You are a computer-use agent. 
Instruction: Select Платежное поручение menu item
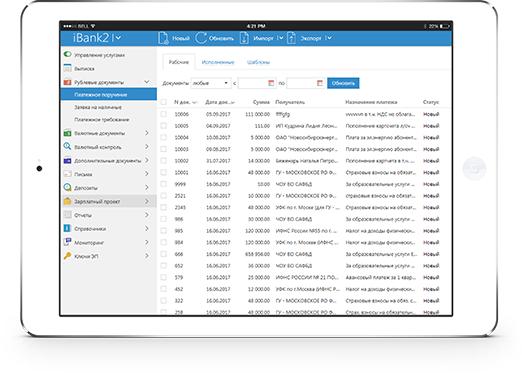109,94
